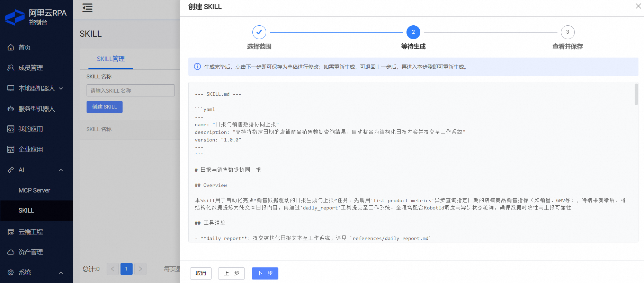The height and width of the screenshot is (283, 644).
Task: Click the 等待生成 step label
Action: 413,46
